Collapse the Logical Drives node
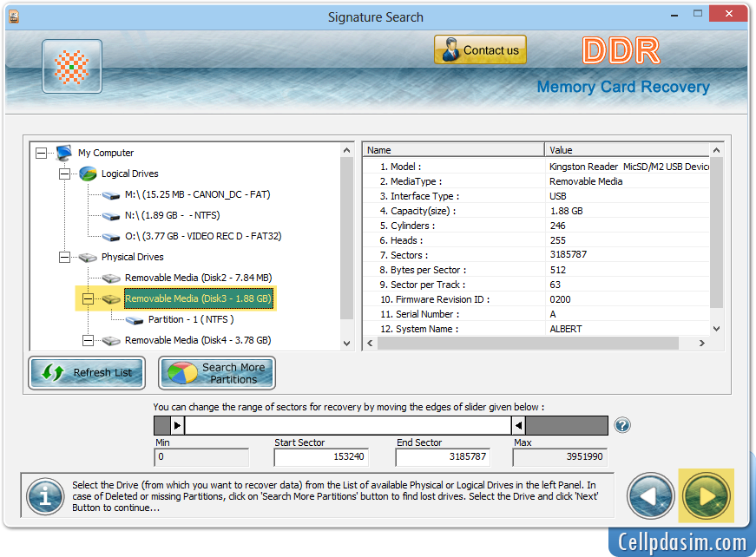The width and height of the screenshot is (756, 557). point(64,174)
